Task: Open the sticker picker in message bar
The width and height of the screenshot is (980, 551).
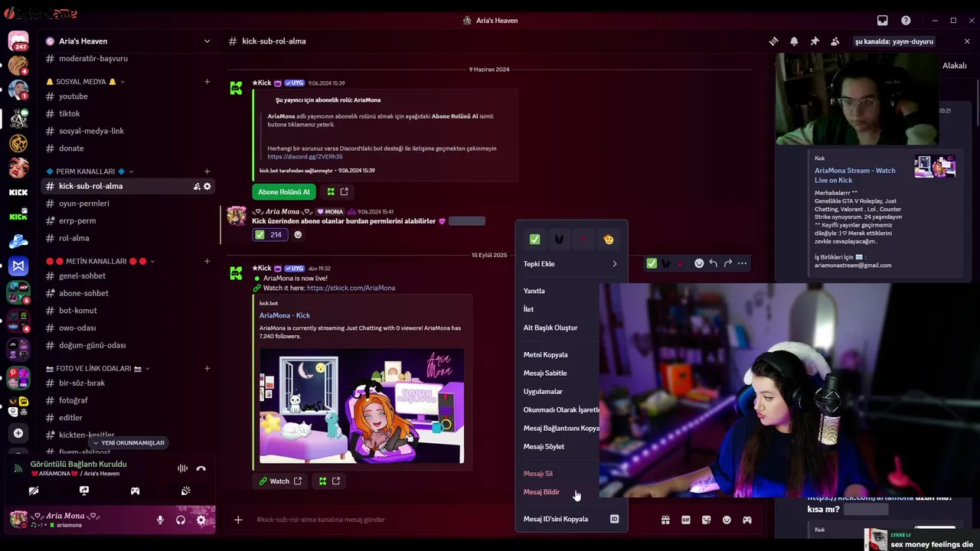Action: (x=706, y=520)
